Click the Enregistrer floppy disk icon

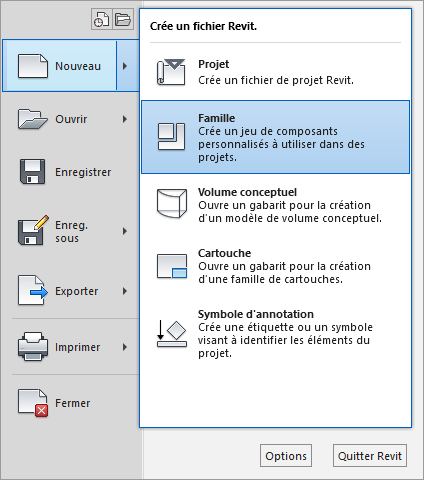(32, 172)
